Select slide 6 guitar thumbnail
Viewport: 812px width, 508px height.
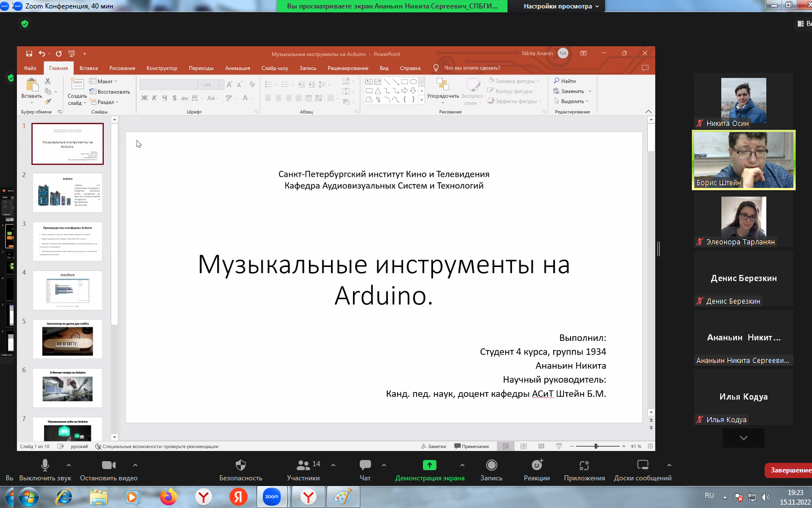pos(68,388)
